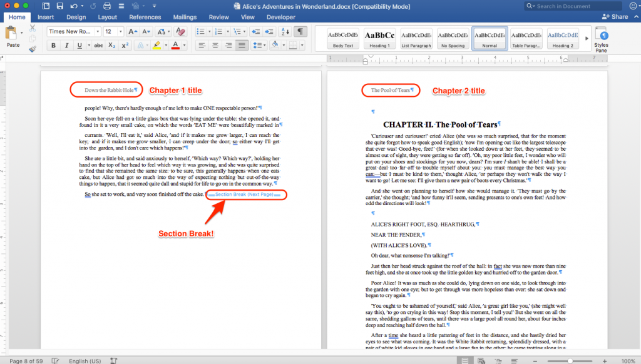Apply subscript formatting
This screenshot has width=641, height=364.
pyautogui.click(x=111, y=46)
